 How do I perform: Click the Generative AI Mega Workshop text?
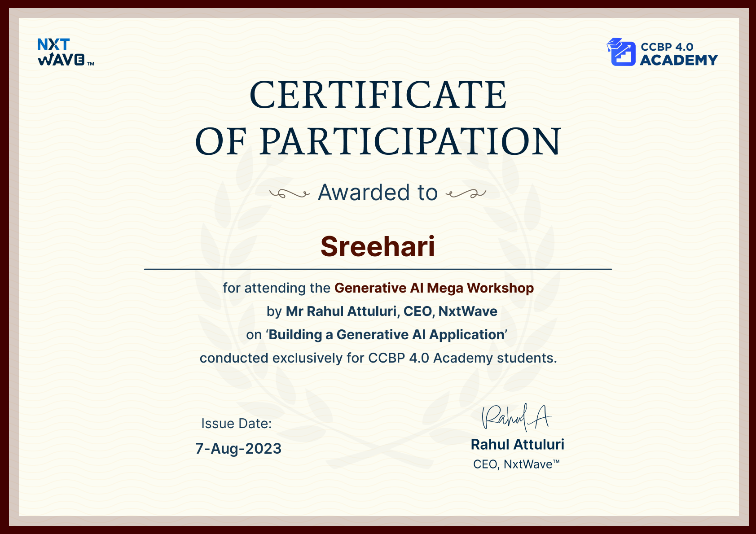435,288
